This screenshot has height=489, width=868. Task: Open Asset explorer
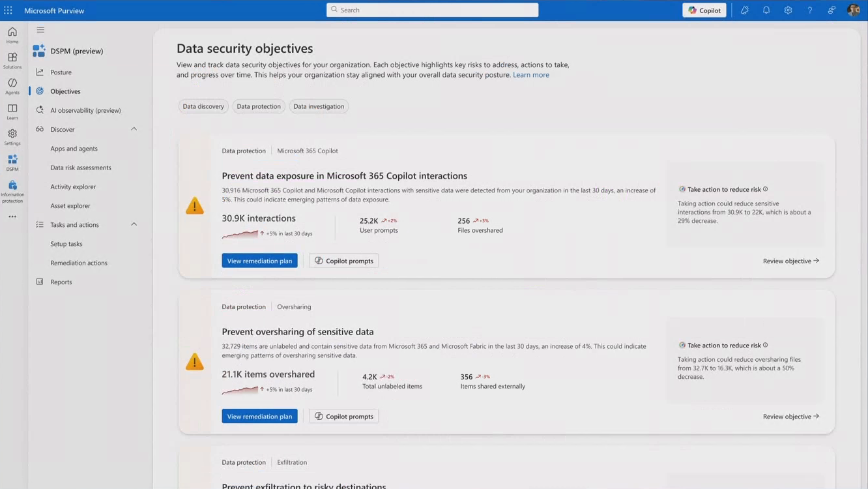click(70, 205)
